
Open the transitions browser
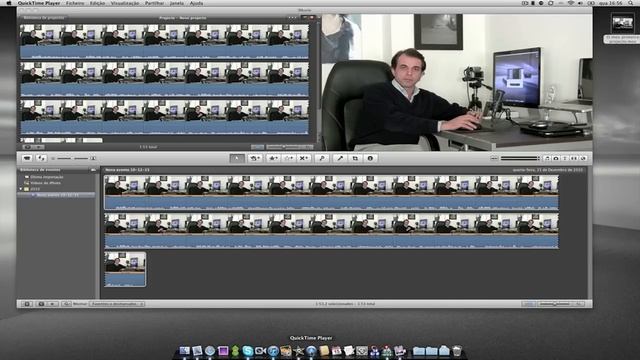click(574, 158)
